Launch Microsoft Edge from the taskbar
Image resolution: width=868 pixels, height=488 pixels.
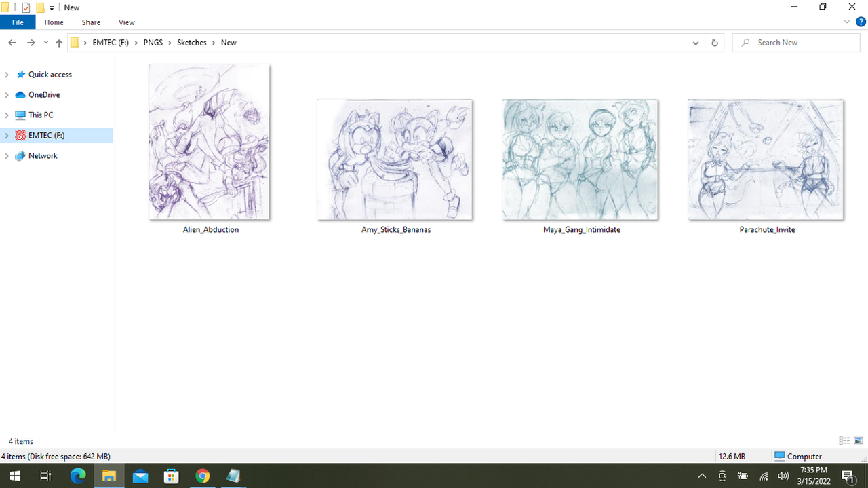pos(78,476)
